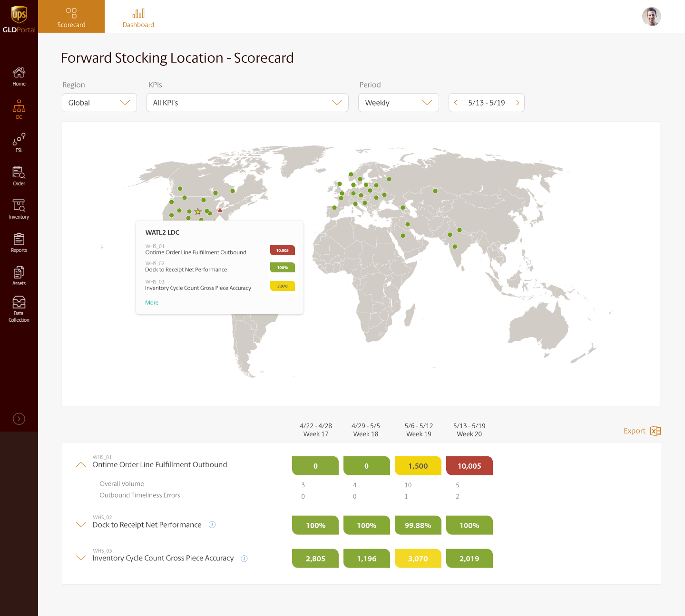This screenshot has height=616, width=685.
Task: Click the 2,019 Week 20 cell
Action: coord(470,558)
